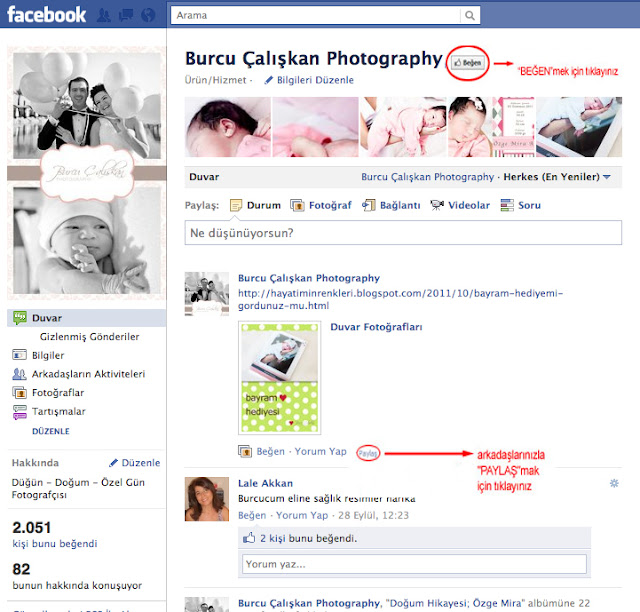Open the hayatiminrenkleri blogspot link
The width and height of the screenshot is (640, 612).
point(400,299)
